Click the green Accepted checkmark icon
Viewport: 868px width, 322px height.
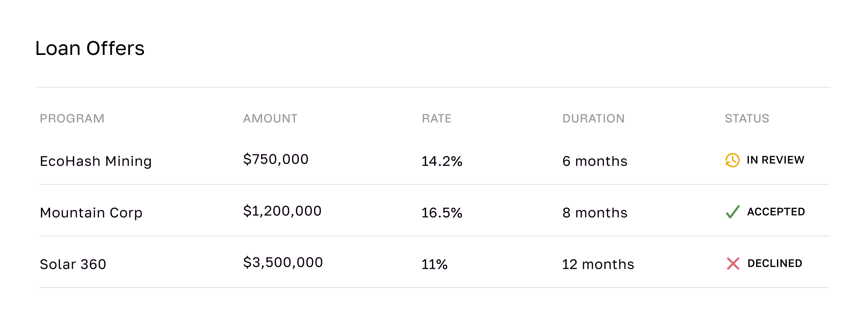point(733,212)
